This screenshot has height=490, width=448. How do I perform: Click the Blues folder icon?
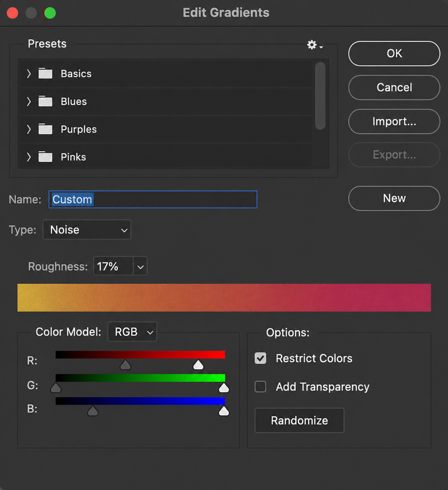pyautogui.click(x=46, y=101)
